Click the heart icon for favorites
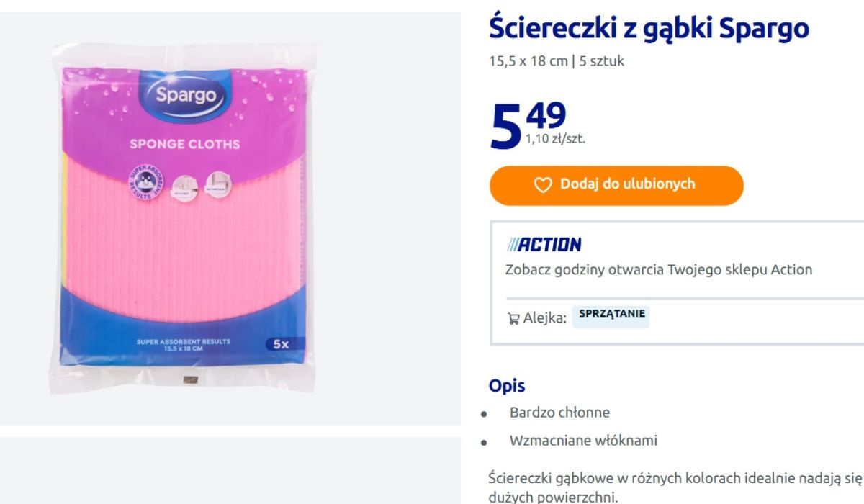 click(542, 185)
